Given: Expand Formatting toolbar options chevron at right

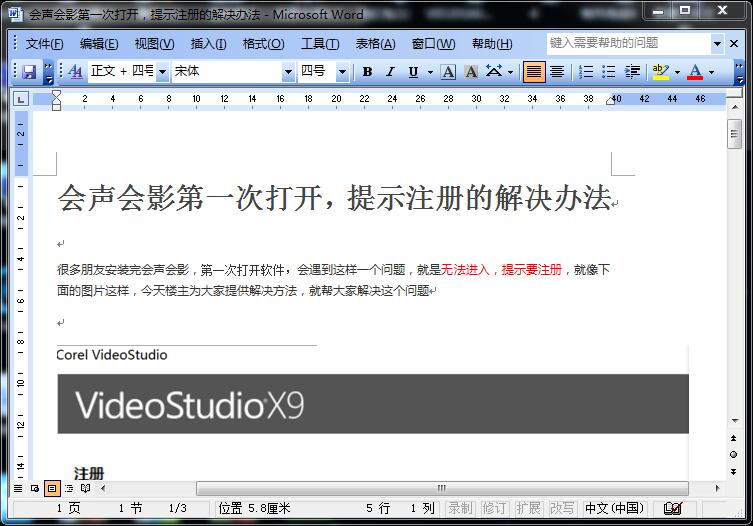Looking at the screenshot, I should coord(740,73).
